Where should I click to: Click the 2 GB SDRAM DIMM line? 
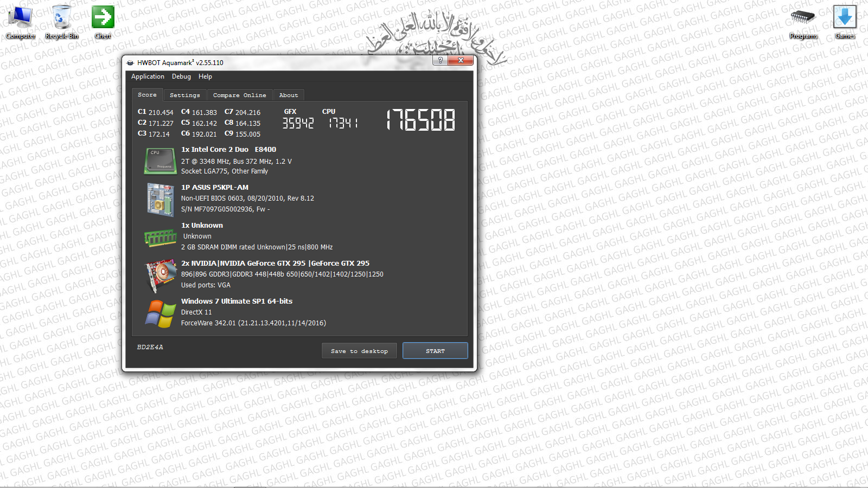coord(257,247)
